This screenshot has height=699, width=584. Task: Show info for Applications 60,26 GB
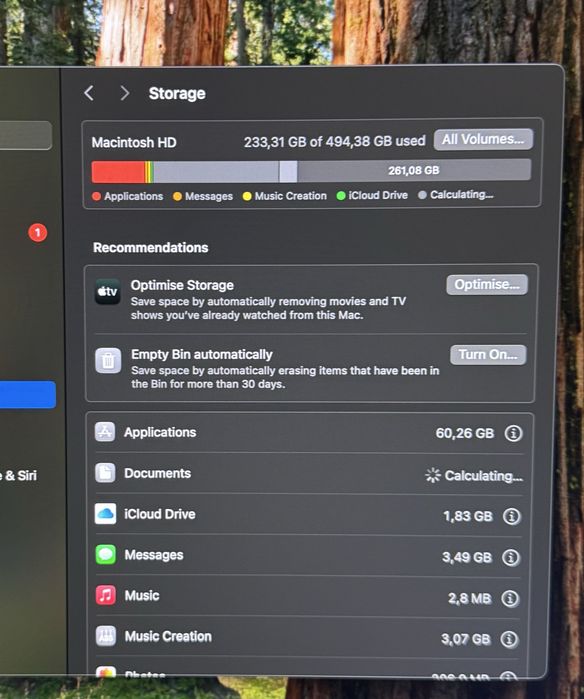point(513,433)
